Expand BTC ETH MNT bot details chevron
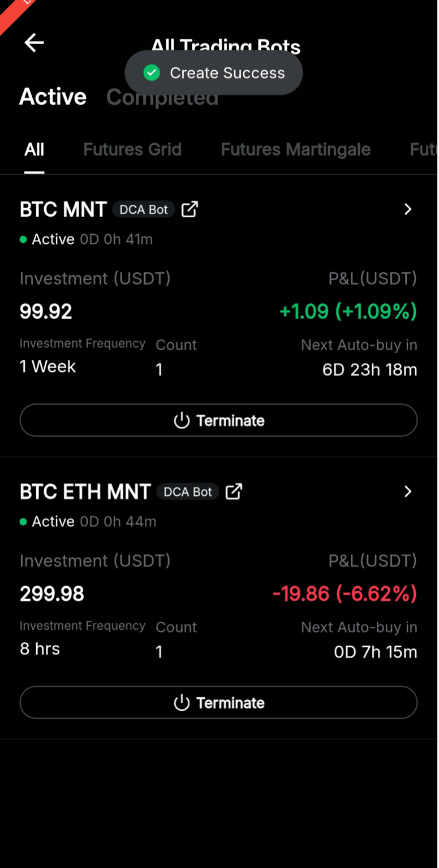The height and width of the screenshot is (868, 439). coord(408,492)
